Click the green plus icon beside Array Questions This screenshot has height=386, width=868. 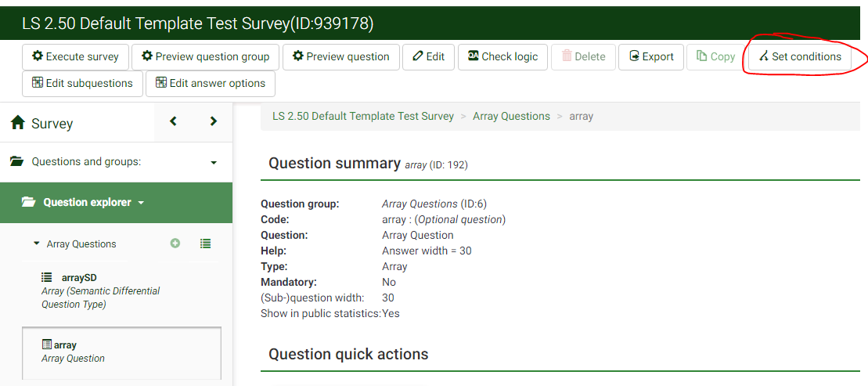pos(175,244)
